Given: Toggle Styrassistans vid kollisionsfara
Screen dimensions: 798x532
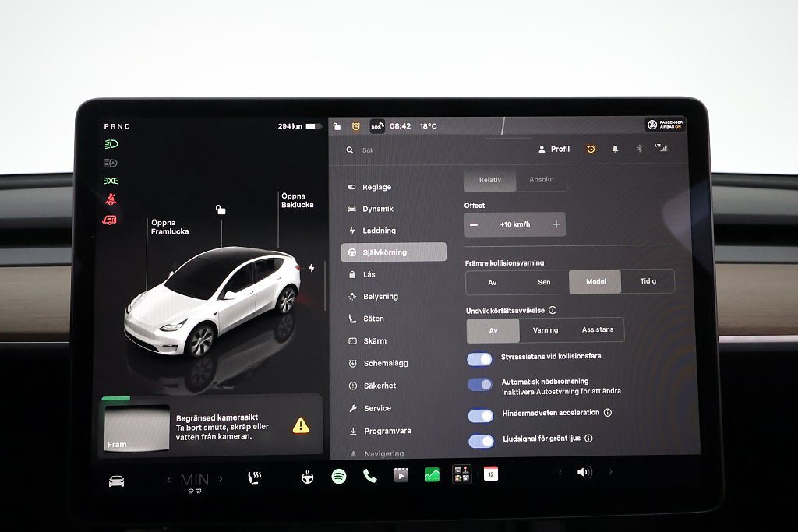Looking at the screenshot, I should coord(480,360).
